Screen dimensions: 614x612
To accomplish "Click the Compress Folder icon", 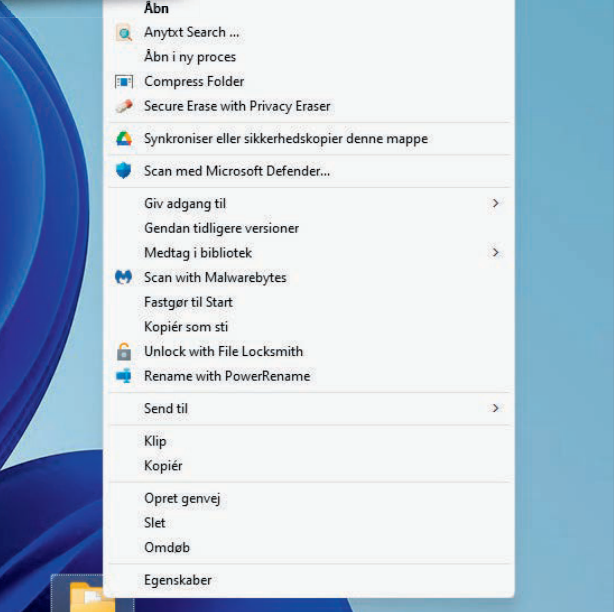I will coord(124,82).
